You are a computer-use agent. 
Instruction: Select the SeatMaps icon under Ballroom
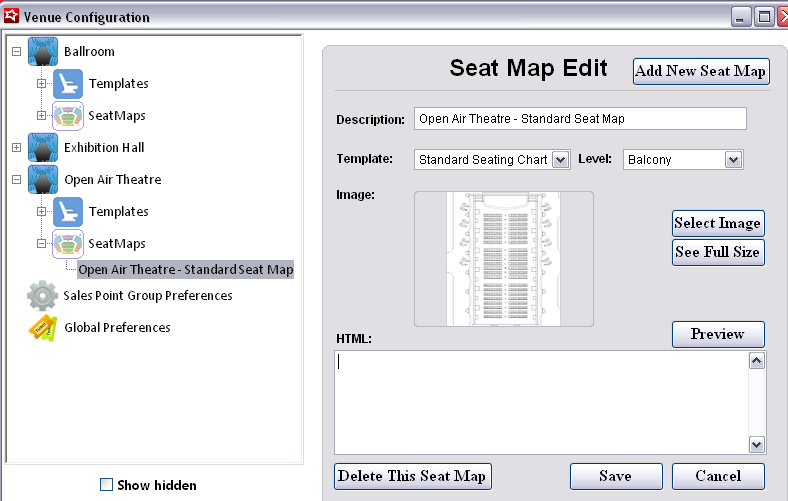68,116
